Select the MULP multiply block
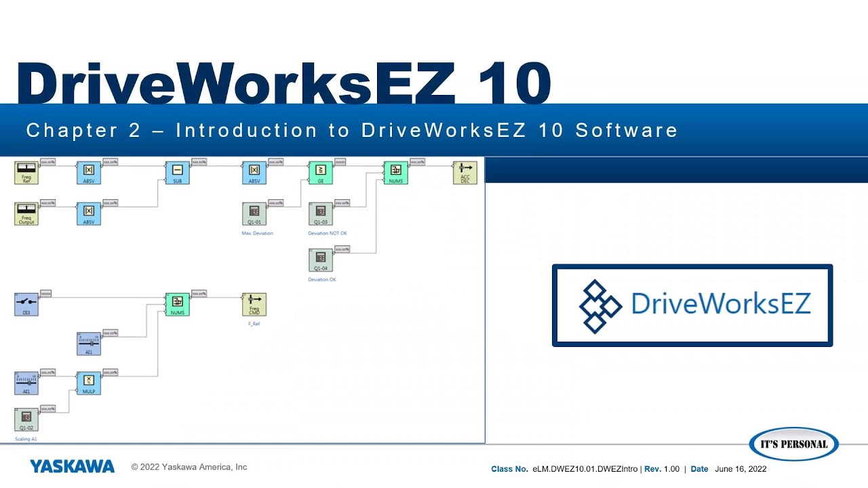 point(89,384)
